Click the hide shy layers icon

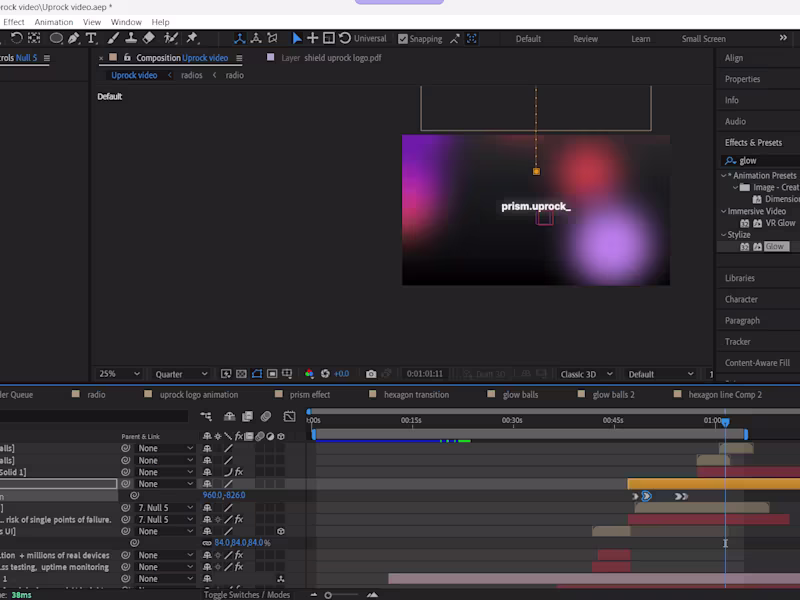pyautogui.click(x=230, y=416)
